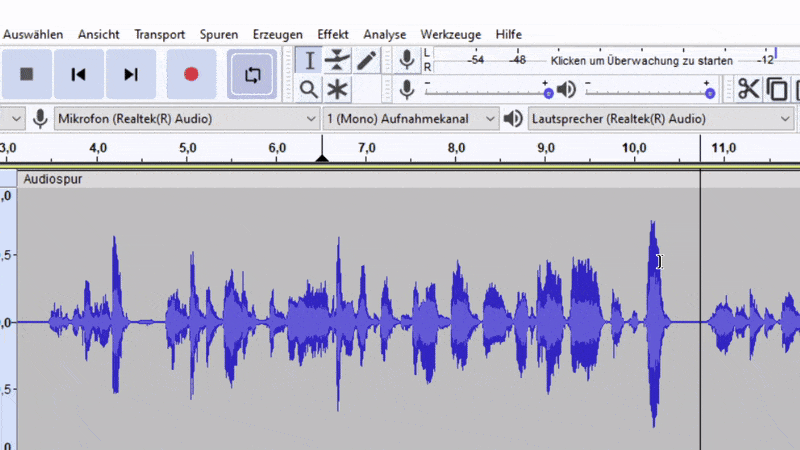Open the 1 (Mono) Aufnahmekanal dropdown
800x450 pixels.
click(x=411, y=119)
